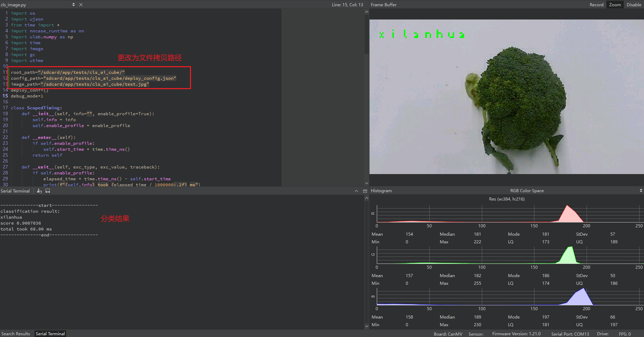Click the blue channel histogram graph
Screen dimensions: 644x337
click(x=510, y=297)
